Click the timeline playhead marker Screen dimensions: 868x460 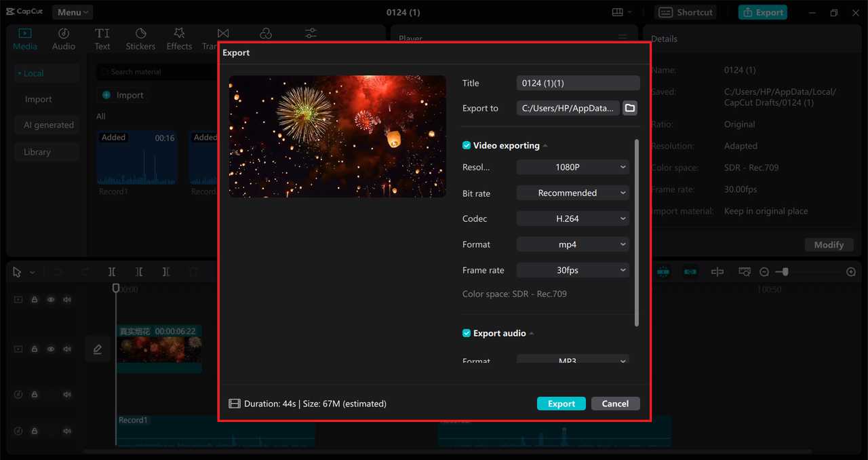[116, 288]
